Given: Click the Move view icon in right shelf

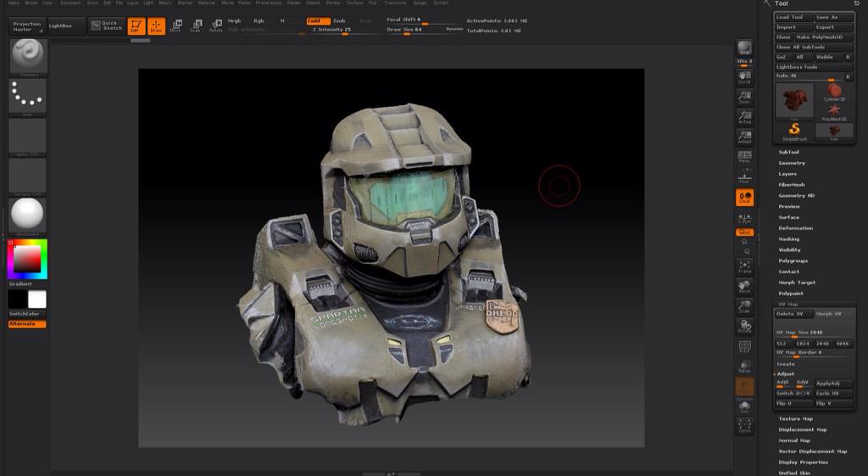Looking at the screenshot, I should tap(744, 287).
